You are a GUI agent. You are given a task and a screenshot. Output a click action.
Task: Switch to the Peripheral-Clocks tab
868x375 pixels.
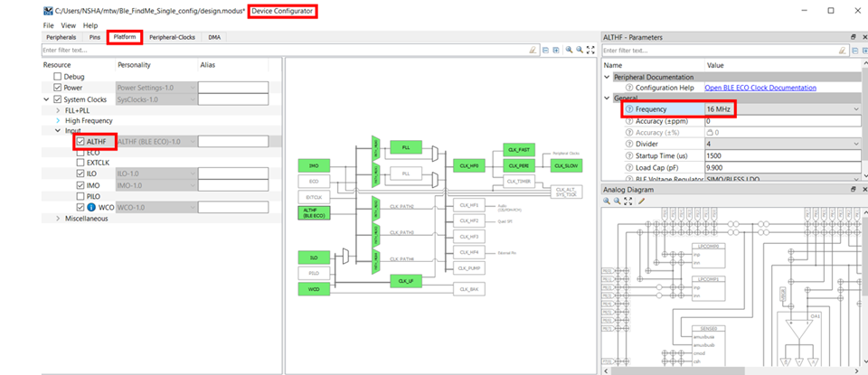pos(172,37)
